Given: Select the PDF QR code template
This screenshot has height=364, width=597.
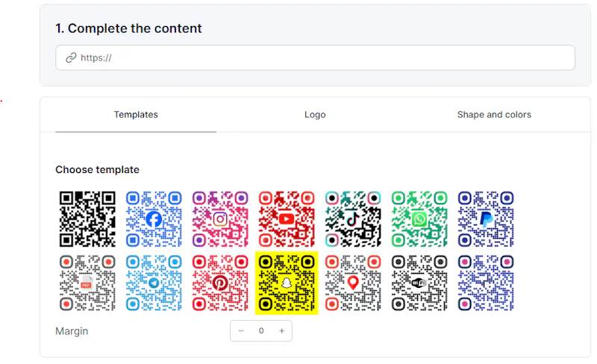Looking at the screenshot, I should (87, 283).
